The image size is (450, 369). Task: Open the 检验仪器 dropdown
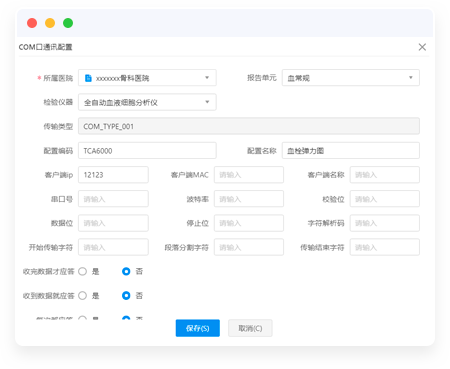[147, 102]
